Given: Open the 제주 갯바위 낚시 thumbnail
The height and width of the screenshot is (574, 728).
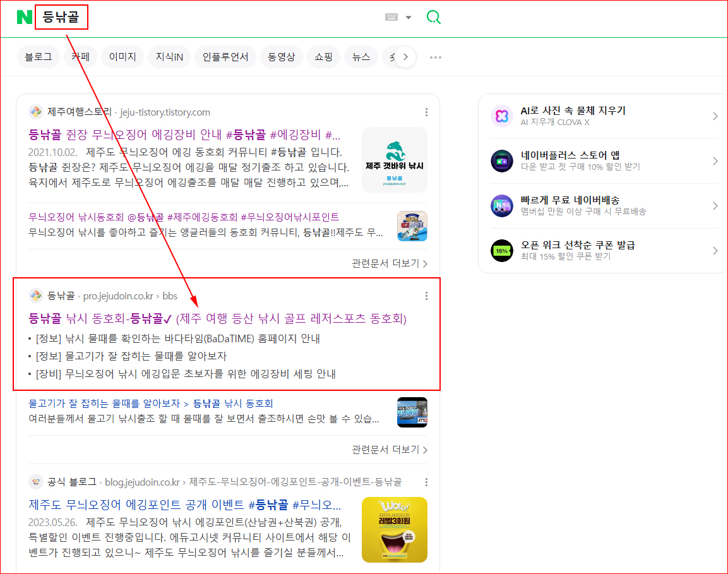Looking at the screenshot, I should [x=394, y=160].
